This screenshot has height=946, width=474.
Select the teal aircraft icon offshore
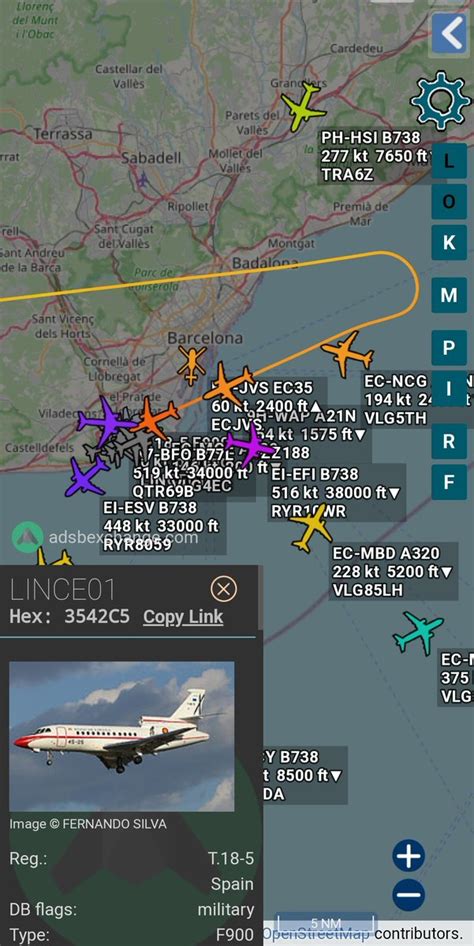[419, 632]
